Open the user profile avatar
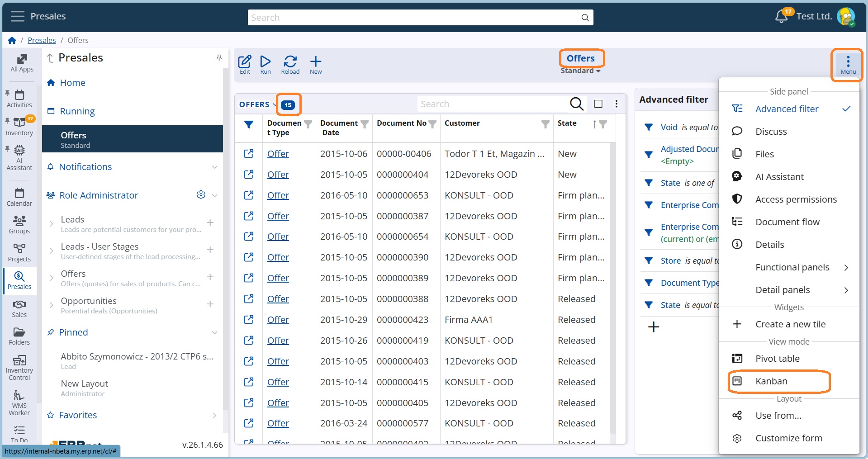The width and height of the screenshot is (868, 459). point(845,17)
